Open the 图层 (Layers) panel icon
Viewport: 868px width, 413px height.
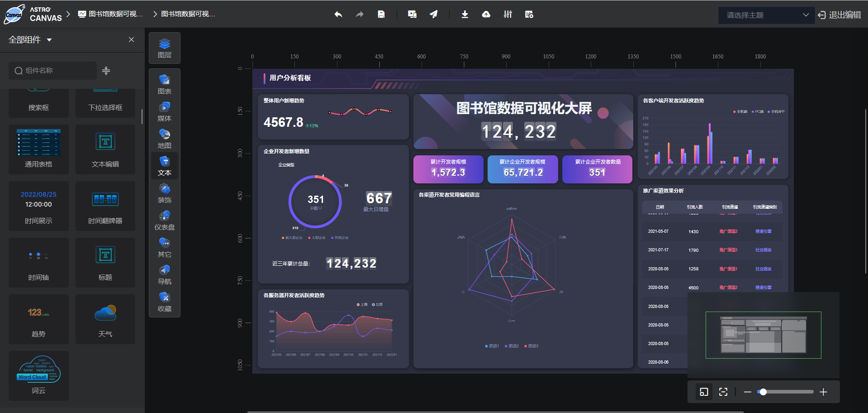point(165,48)
